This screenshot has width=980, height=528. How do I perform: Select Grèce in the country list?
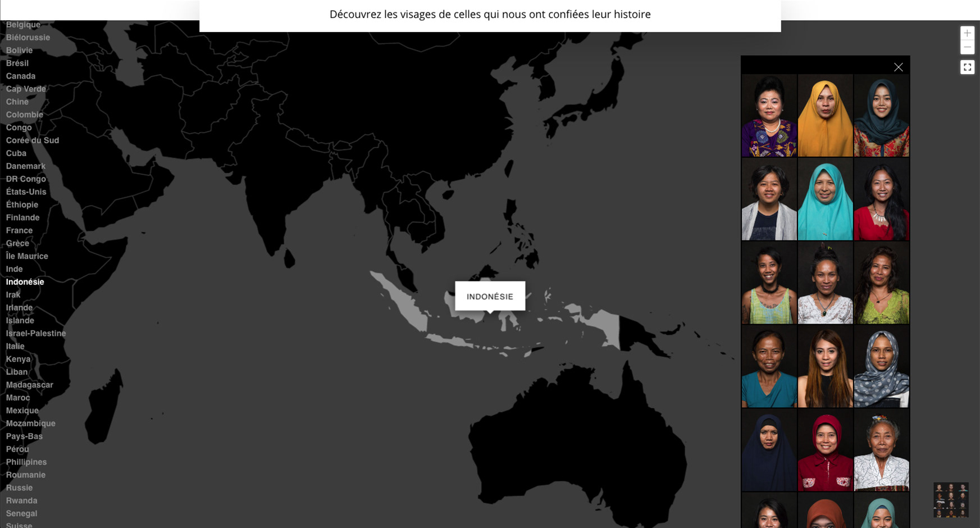click(x=17, y=244)
